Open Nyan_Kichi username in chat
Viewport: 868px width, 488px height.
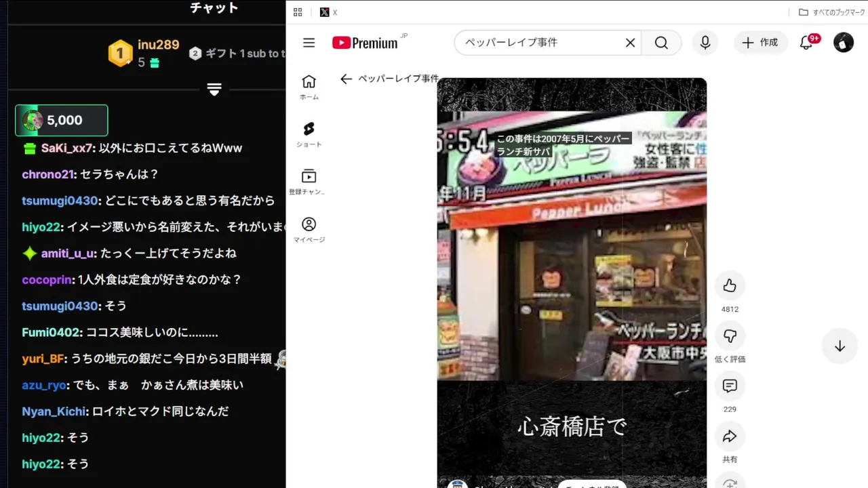(x=54, y=411)
